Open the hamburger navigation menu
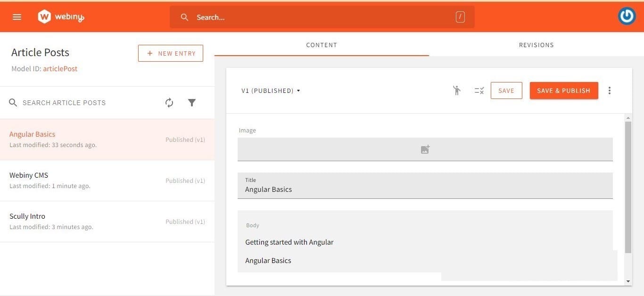 coord(17,16)
